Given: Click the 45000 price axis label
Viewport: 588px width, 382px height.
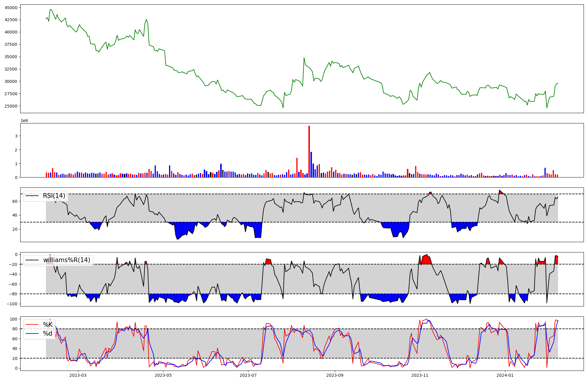Looking at the screenshot, I should 11,8.
